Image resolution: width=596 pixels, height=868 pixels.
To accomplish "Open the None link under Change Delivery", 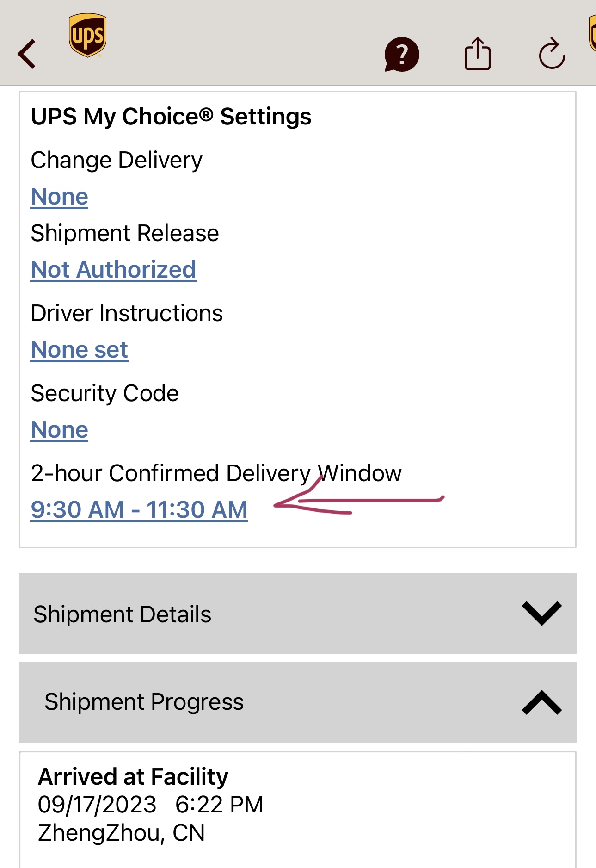I will [59, 197].
